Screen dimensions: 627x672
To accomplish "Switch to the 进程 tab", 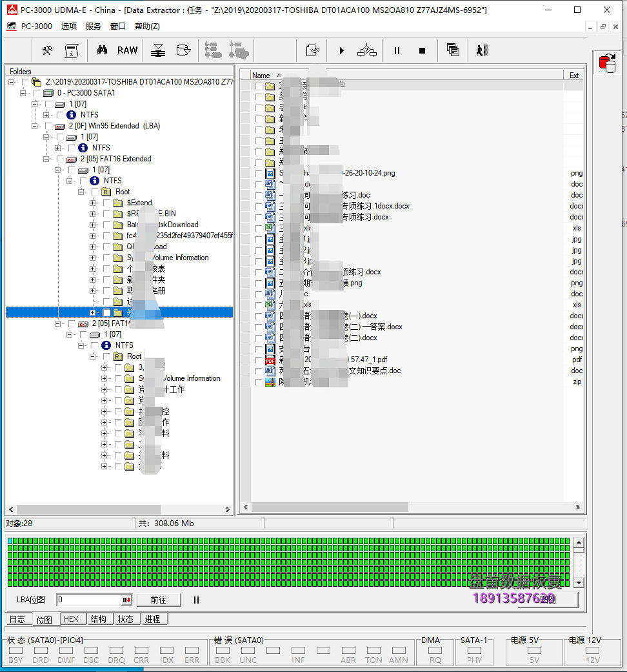I will pyautogui.click(x=152, y=619).
